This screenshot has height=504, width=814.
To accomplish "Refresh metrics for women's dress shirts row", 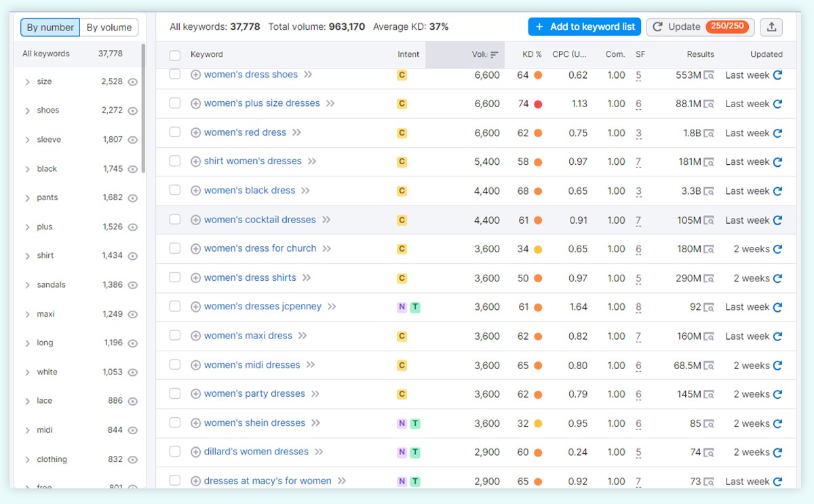I will click(x=777, y=278).
